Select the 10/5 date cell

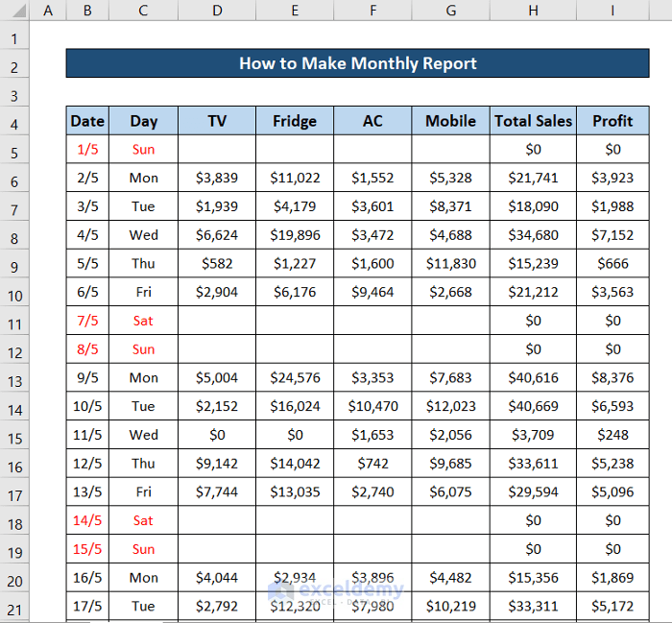coord(87,406)
